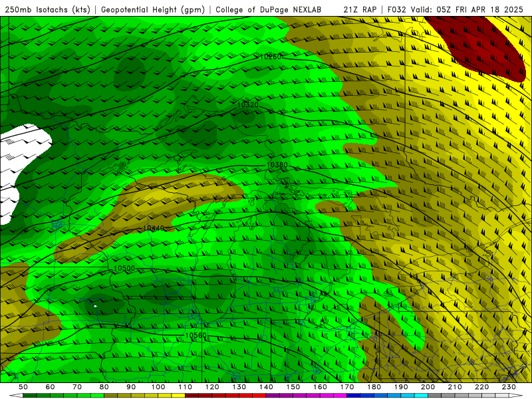Click the 170 label on the color scale
Screen dimensions: 532x399
pos(347,387)
